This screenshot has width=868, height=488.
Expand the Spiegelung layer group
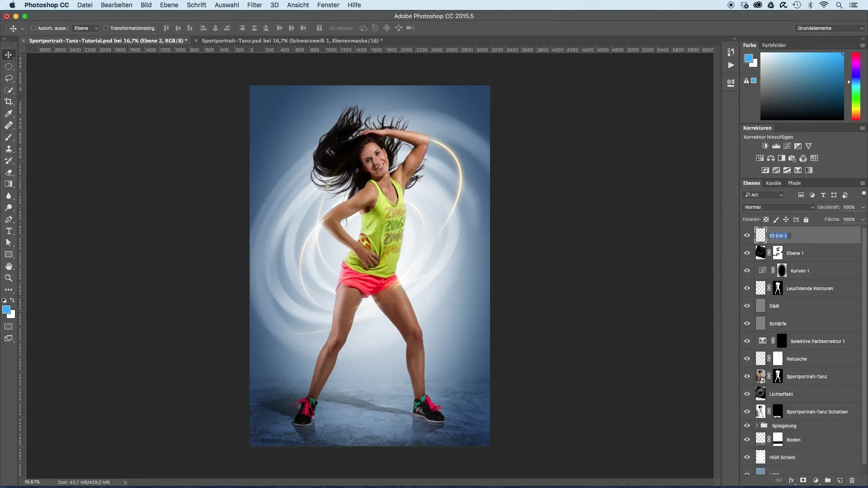pos(757,426)
